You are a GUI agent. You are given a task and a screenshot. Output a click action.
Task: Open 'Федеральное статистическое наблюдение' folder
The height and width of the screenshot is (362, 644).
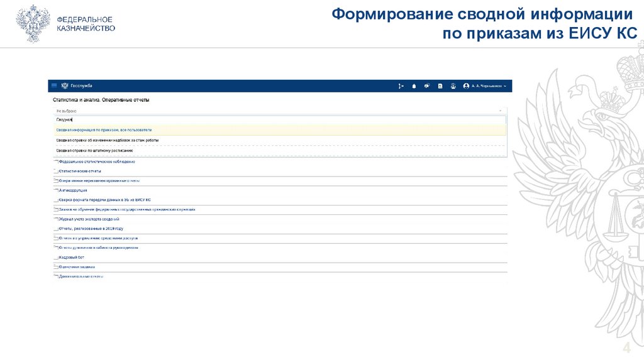pos(97,162)
